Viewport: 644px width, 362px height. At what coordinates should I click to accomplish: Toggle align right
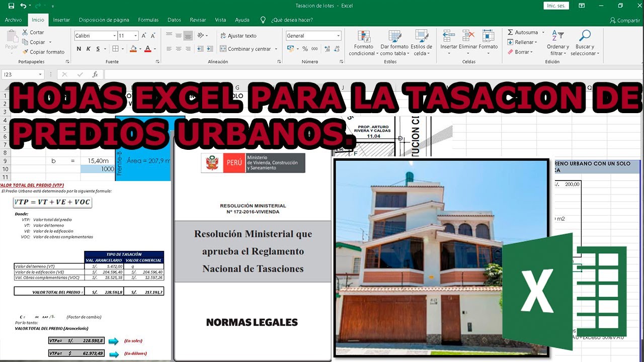[188, 49]
